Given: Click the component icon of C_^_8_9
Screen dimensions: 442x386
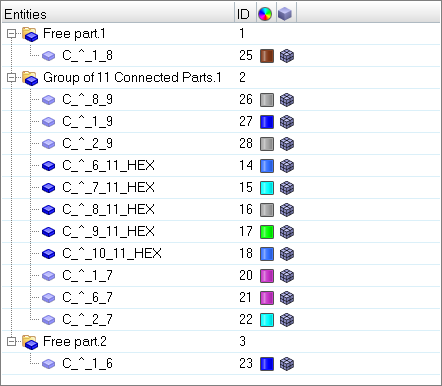Looking at the screenshot, I should [x=49, y=100].
